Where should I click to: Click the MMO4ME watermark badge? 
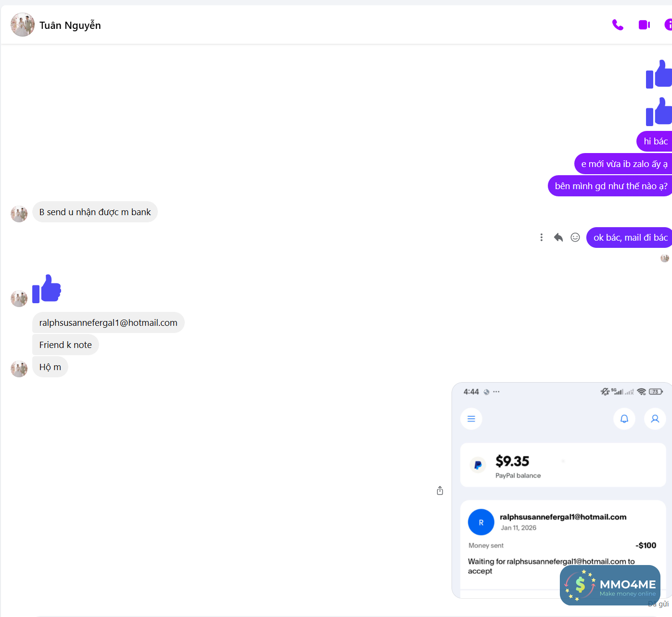tap(610, 585)
